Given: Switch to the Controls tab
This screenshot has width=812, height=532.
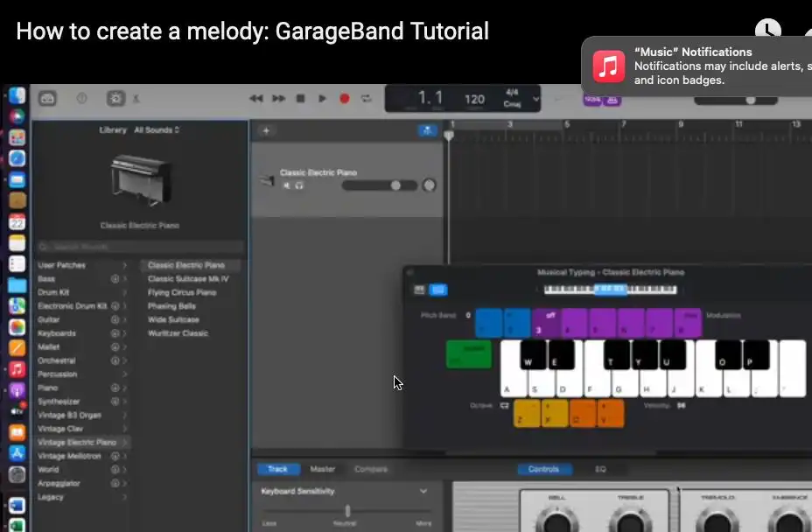Looking at the screenshot, I should tap(544, 469).
